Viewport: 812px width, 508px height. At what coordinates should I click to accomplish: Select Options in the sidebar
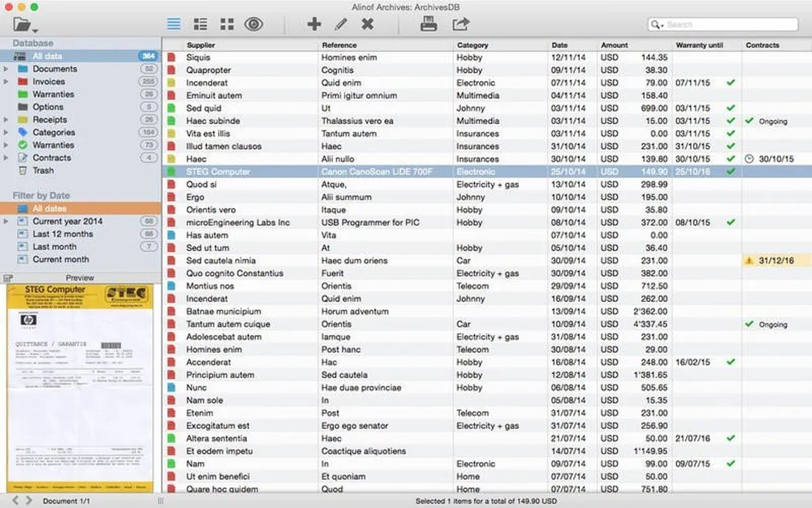point(81,107)
